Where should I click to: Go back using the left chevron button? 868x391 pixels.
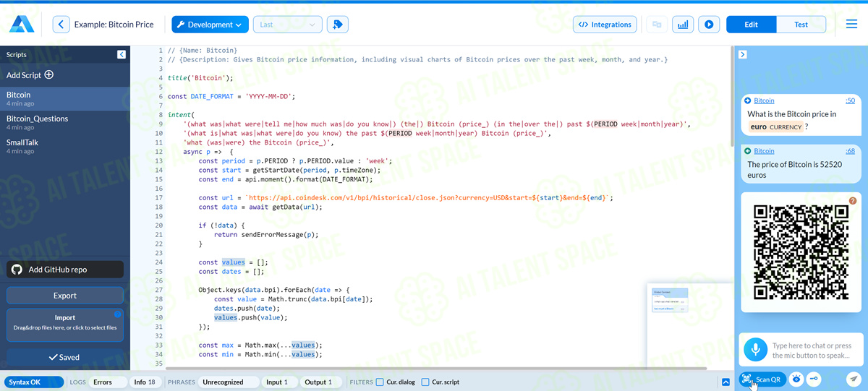point(61,25)
